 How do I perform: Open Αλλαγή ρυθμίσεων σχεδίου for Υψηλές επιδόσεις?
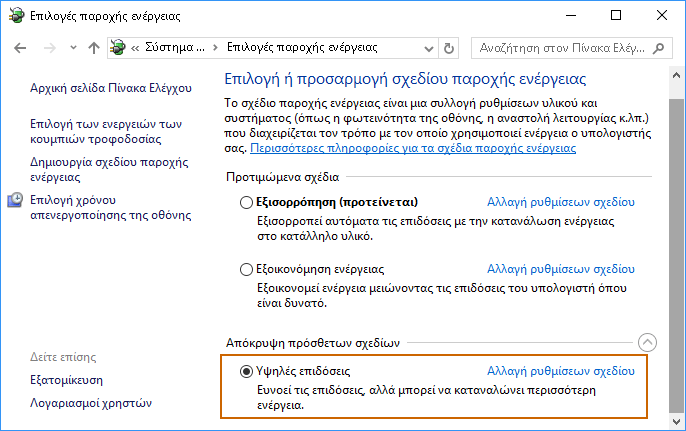pyautogui.click(x=561, y=371)
